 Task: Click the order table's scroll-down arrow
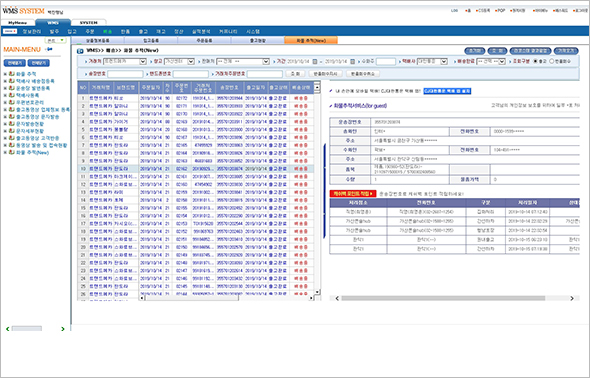317,292
